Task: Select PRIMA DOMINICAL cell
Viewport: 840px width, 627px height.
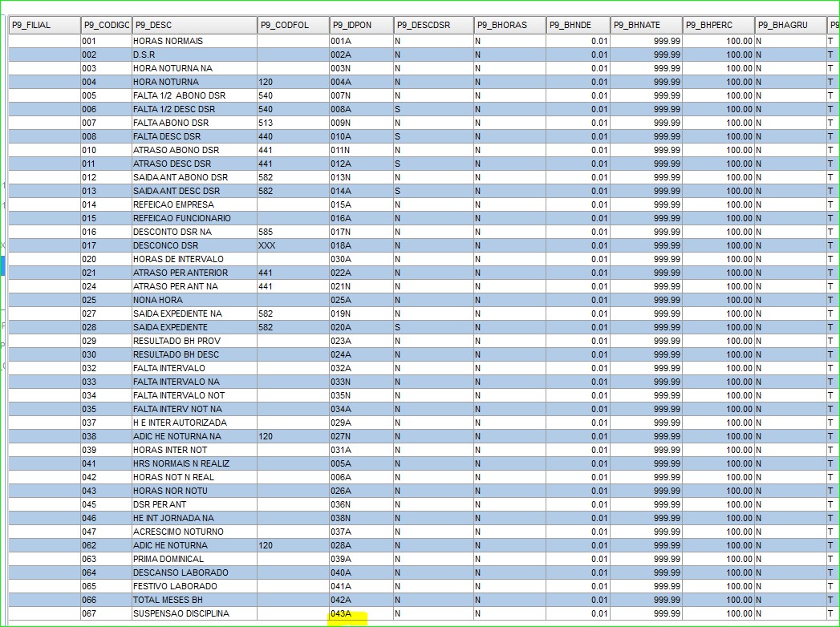Action: 194,560
